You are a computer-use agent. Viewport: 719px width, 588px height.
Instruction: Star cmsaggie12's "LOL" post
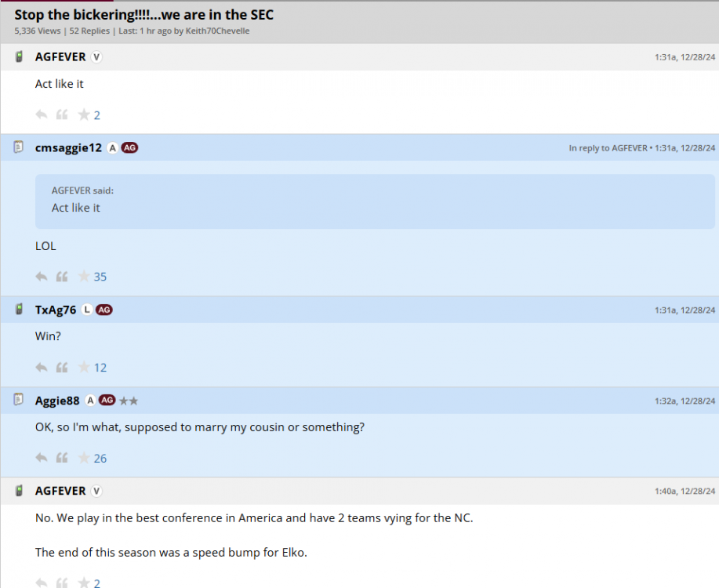[83, 277]
